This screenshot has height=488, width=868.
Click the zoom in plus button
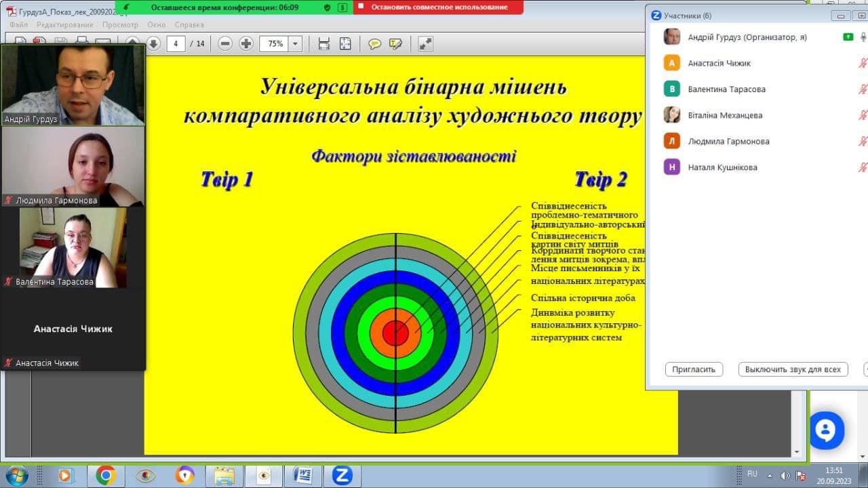(246, 44)
